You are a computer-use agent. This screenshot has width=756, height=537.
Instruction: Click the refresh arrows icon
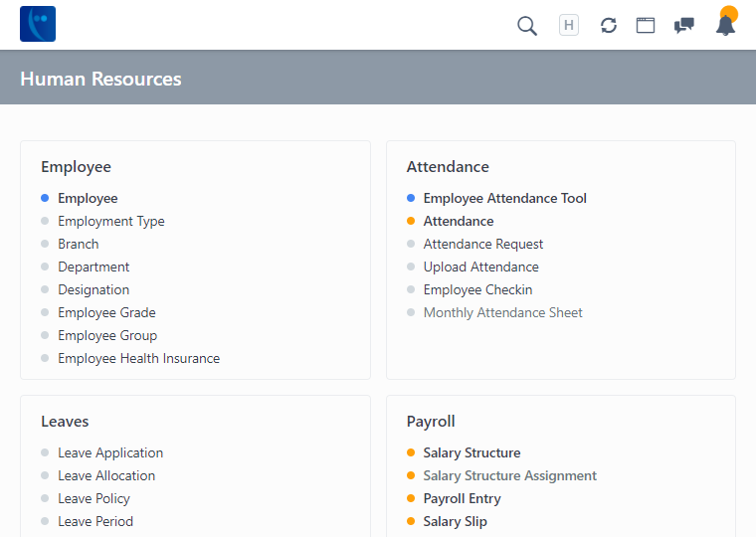[609, 26]
